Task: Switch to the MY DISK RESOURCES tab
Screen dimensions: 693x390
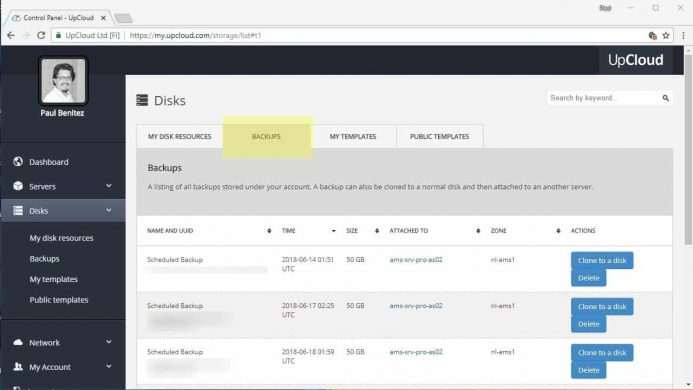Action: [x=179, y=137]
